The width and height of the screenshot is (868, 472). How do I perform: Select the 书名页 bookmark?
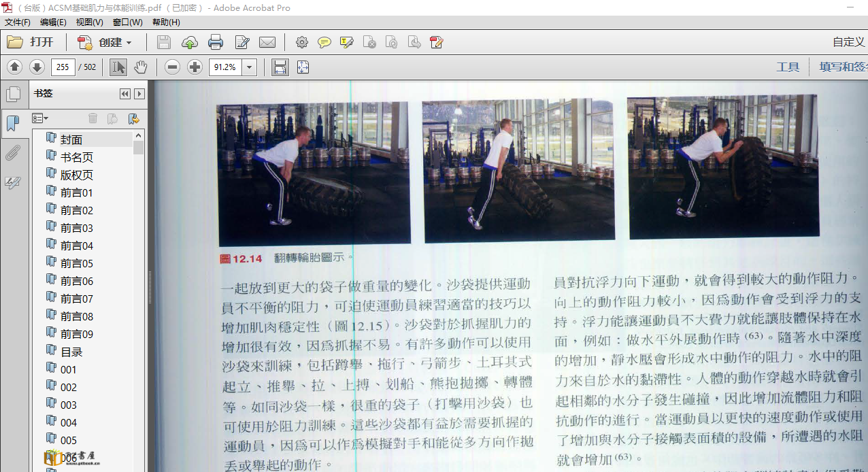pyautogui.click(x=77, y=157)
